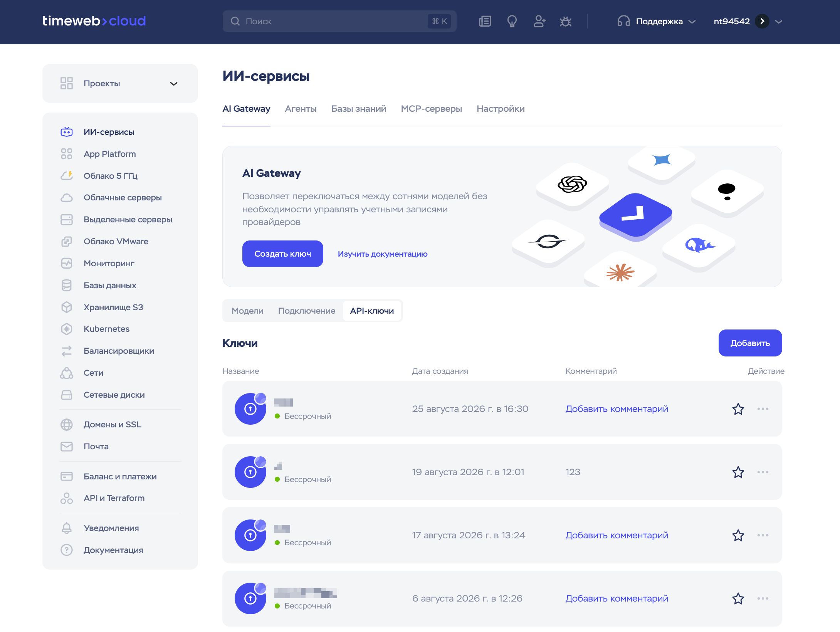The height and width of the screenshot is (632, 840).
Task: Open actions menu for 25 августа key
Action: coord(763,409)
